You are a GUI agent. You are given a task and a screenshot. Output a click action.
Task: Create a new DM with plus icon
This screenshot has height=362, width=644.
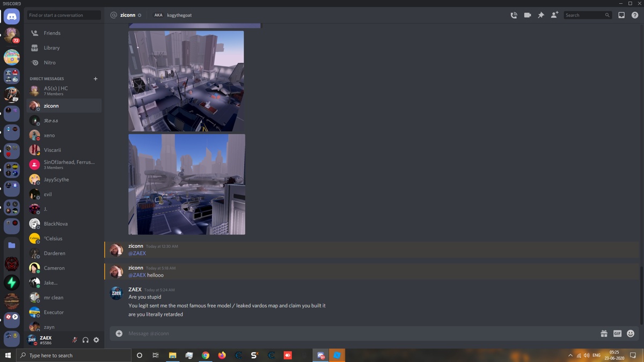point(96,79)
